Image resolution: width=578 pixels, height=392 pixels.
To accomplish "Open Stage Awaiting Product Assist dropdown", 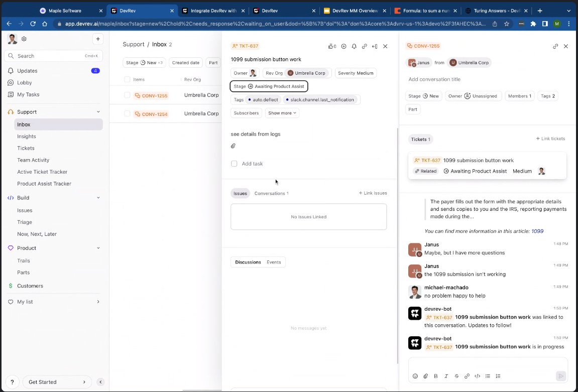I will point(269,86).
